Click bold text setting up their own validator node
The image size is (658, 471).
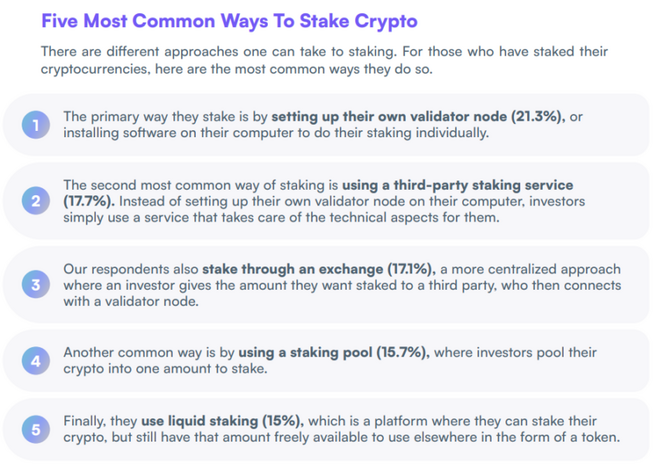coord(389,116)
